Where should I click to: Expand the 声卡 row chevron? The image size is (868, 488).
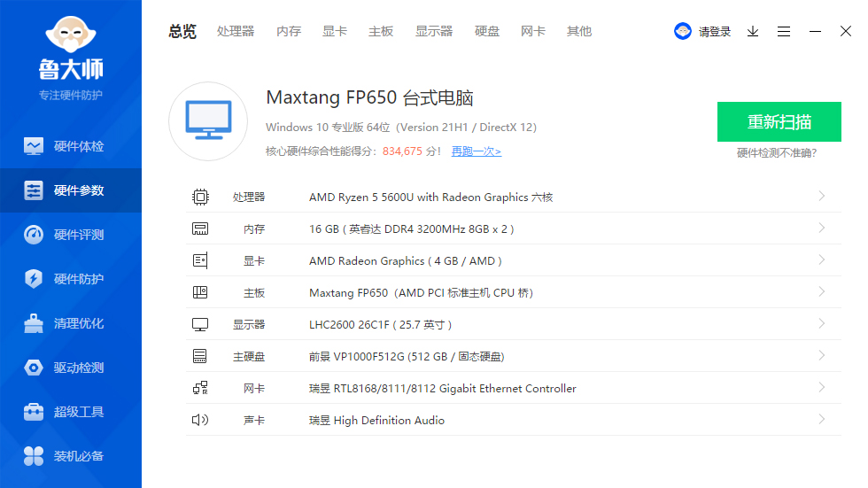pyautogui.click(x=822, y=420)
